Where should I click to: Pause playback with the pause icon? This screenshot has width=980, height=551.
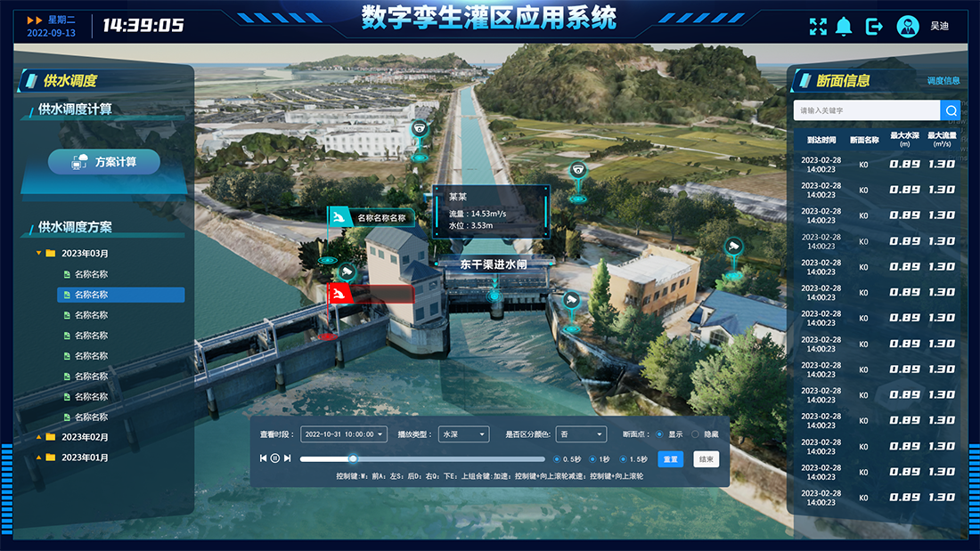275,458
